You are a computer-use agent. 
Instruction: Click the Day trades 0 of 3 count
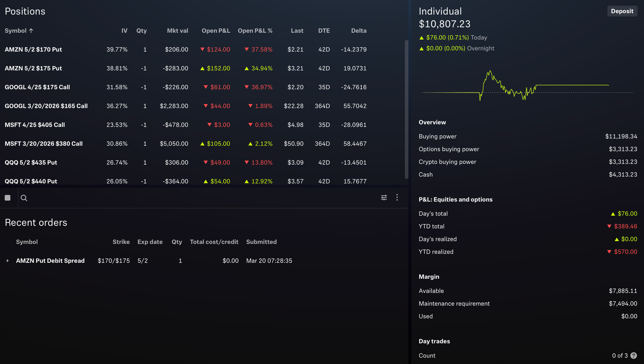pos(620,356)
